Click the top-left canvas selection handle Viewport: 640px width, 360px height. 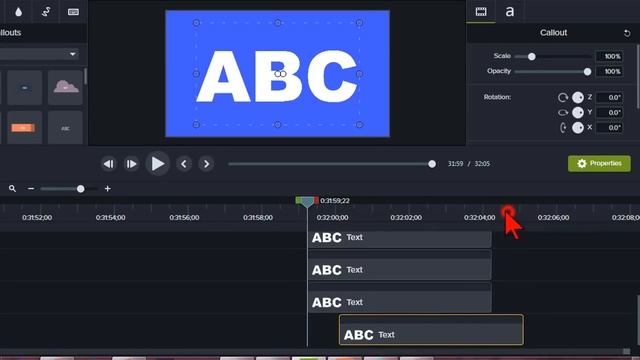pyautogui.click(x=196, y=23)
